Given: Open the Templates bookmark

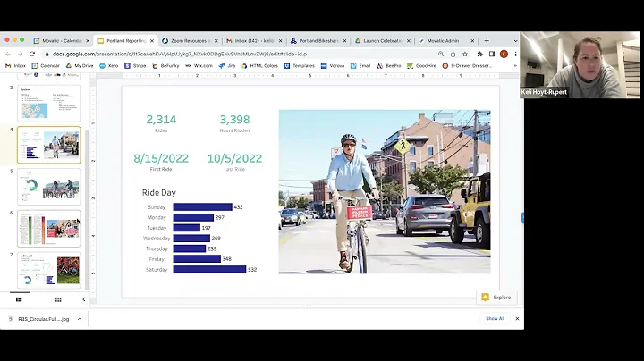Looking at the screenshot, I should tap(300, 65).
